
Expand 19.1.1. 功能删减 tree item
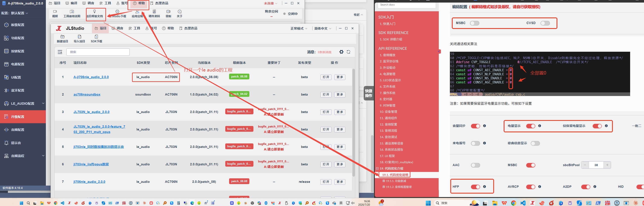pos(384,181)
